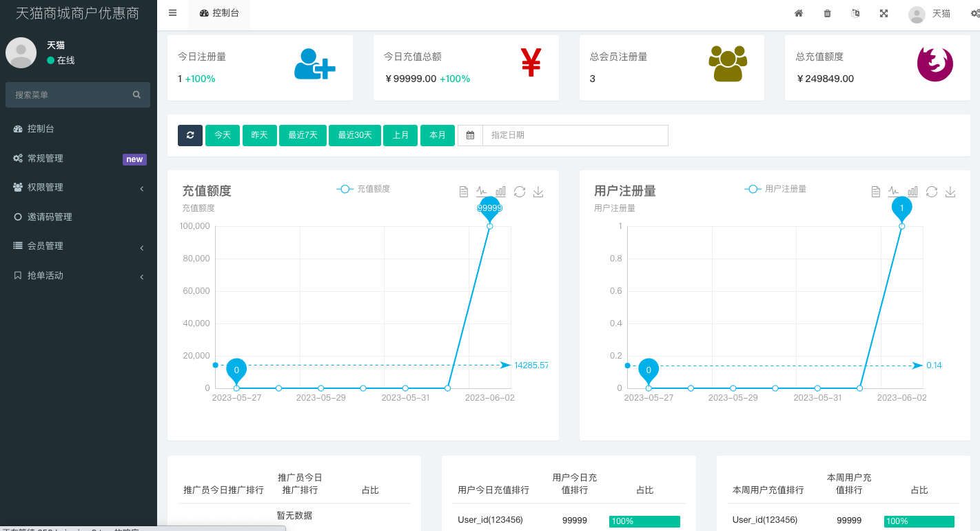The width and height of the screenshot is (980, 531).
Task: Click the fullscreen expand icon
Action: 884,13
